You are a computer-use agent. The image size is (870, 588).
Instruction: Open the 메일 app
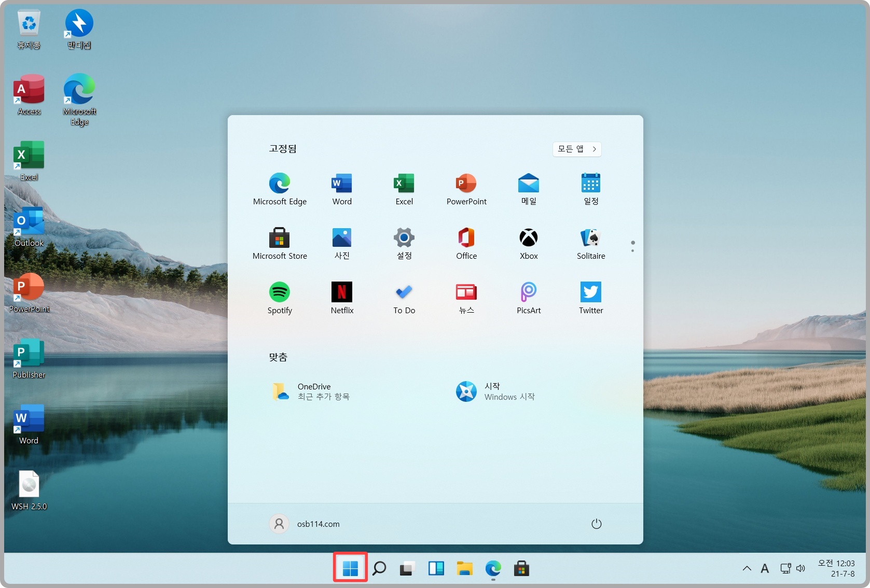point(529,189)
